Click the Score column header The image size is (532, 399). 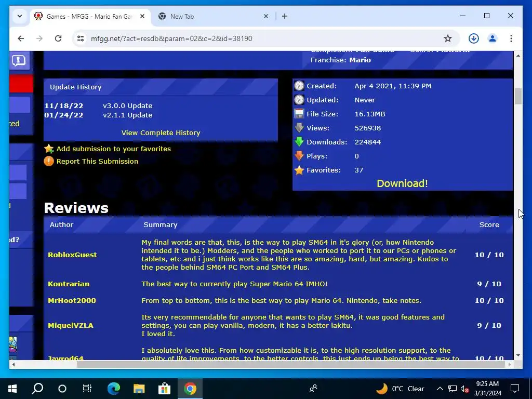pyautogui.click(x=489, y=224)
